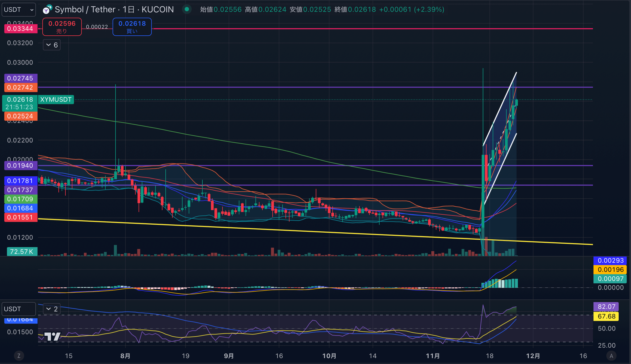Screen dimensions: 631x364
Task: Click the 安値 0.02525 low value
Action: (x=310, y=10)
